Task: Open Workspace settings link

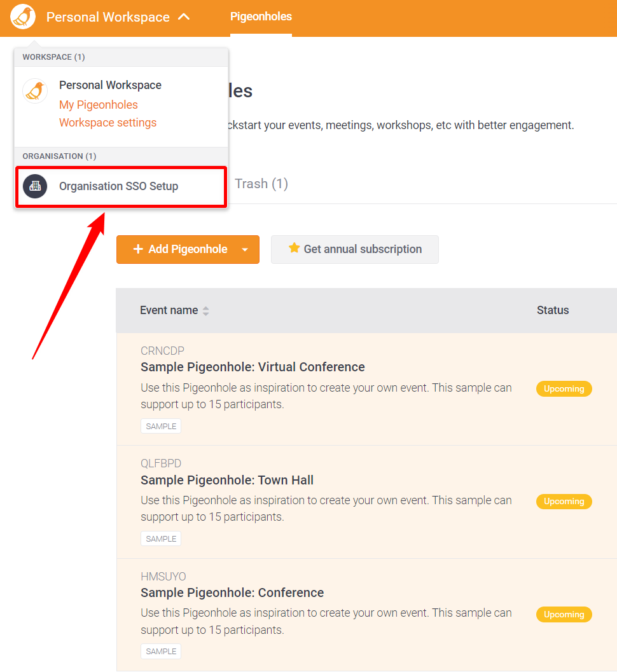Action: (107, 123)
